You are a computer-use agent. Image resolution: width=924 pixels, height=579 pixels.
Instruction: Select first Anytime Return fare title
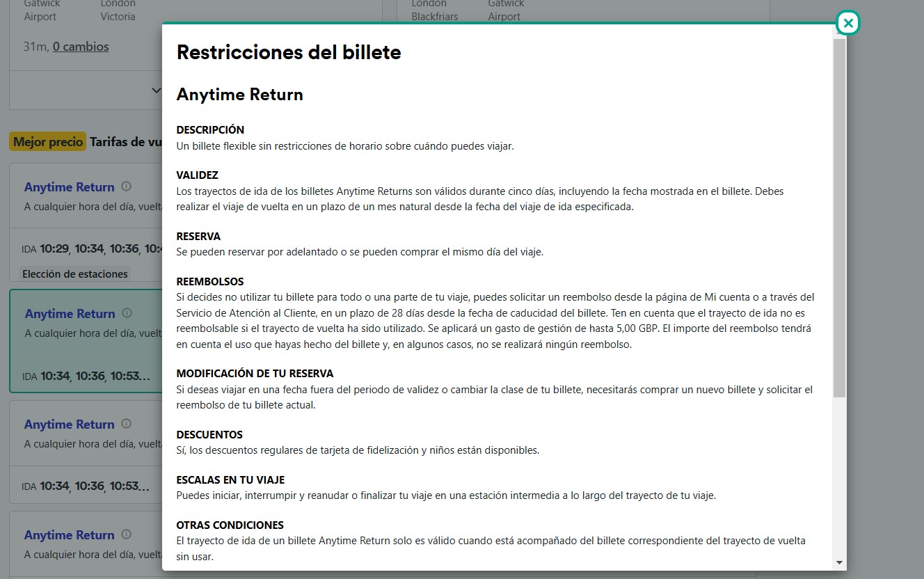tap(70, 187)
